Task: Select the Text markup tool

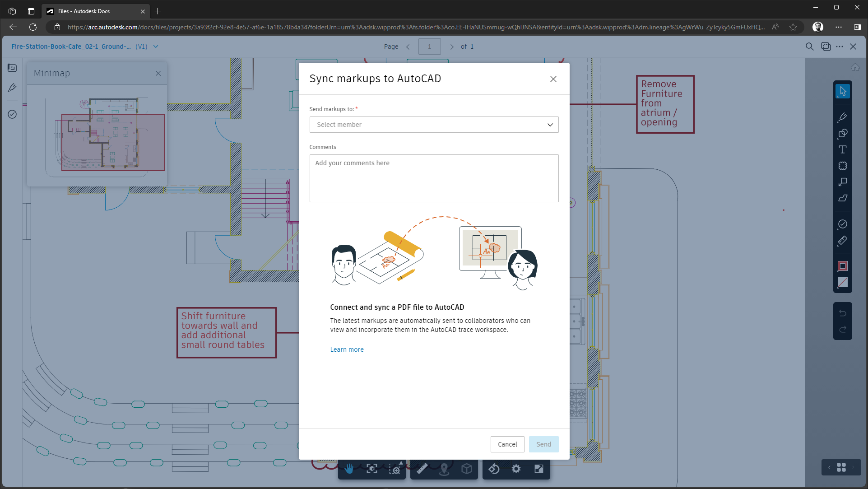Action: (x=842, y=149)
